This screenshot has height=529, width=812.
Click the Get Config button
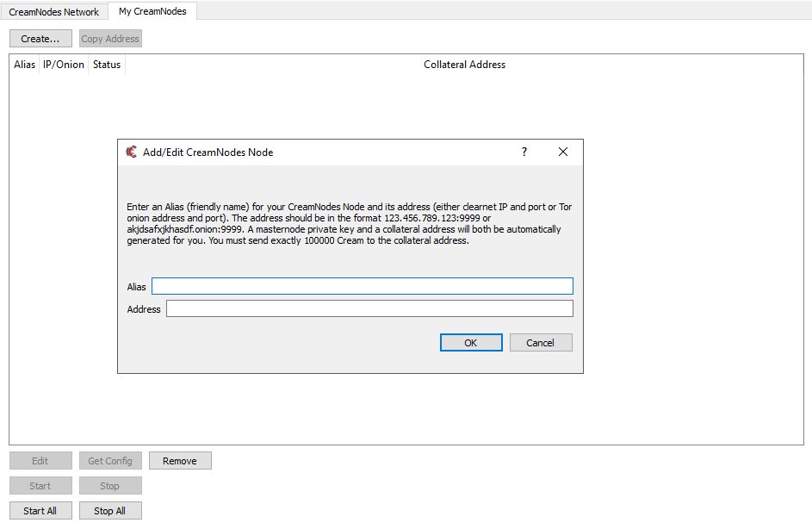point(110,461)
